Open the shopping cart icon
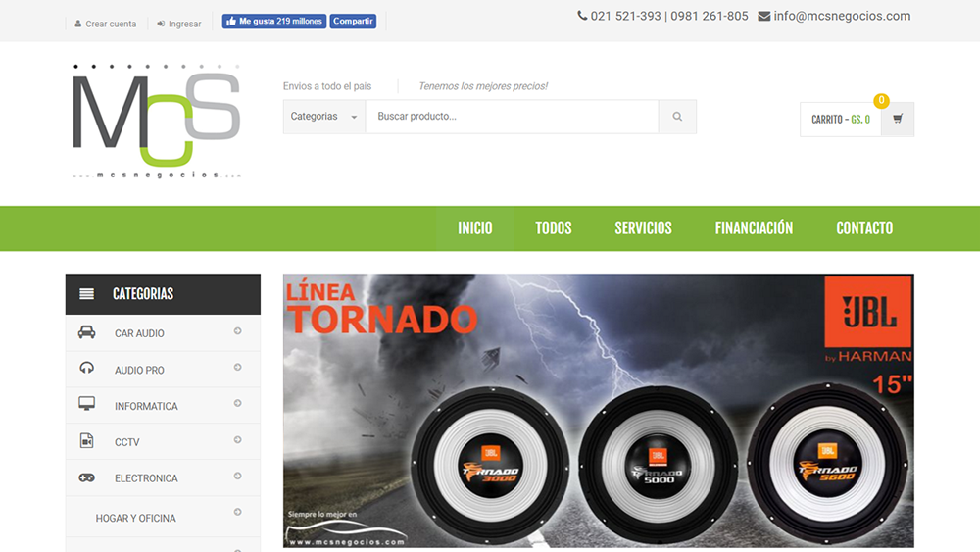 (x=898, y=119)
